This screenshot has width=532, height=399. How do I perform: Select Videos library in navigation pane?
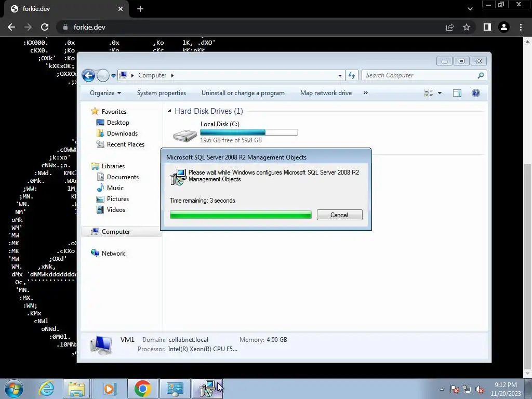116,210
